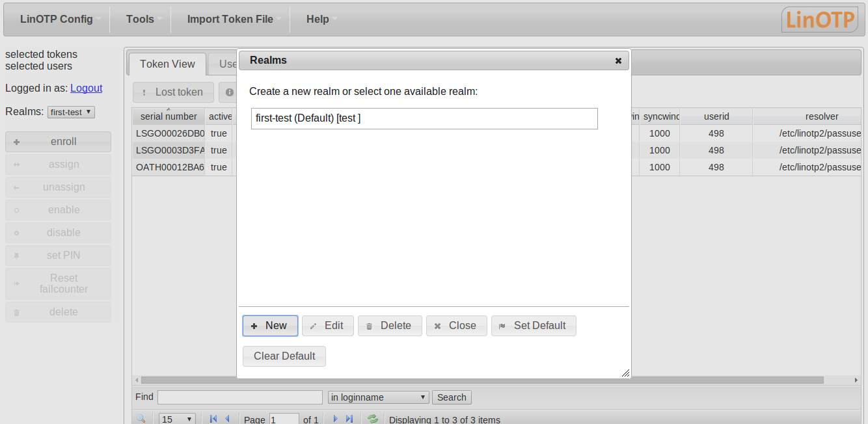Expand the rows per page dropdown
Screen dimensions: 868x424
tap(177, 419)
